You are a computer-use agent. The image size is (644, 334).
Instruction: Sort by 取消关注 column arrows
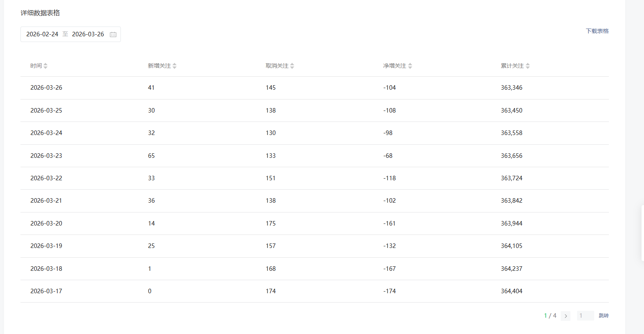click(292, 66)
